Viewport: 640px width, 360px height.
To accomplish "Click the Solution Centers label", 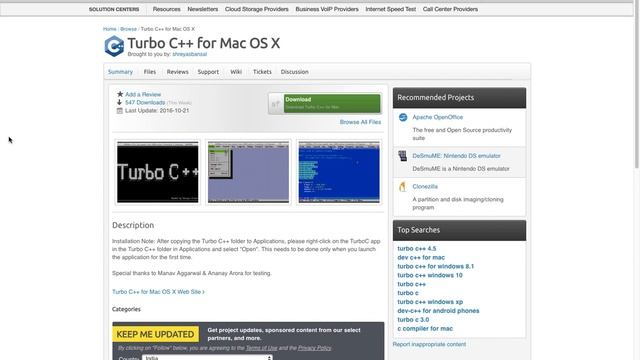I will tap(114, 9).
